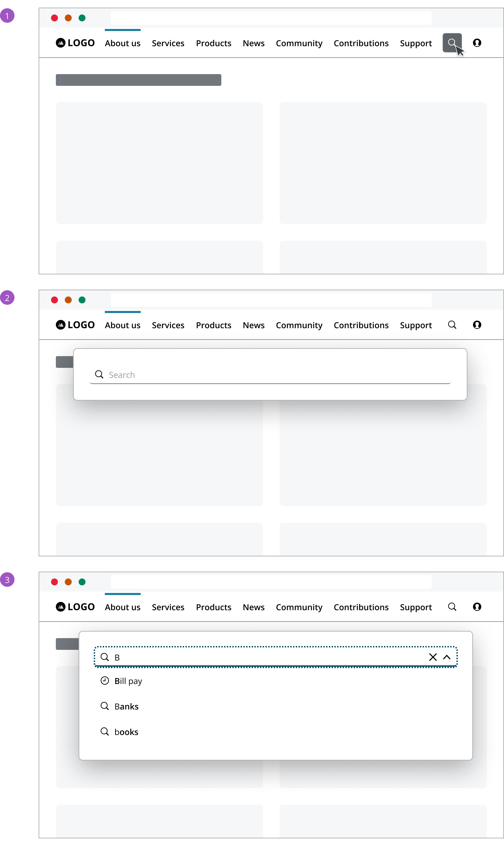
Task: Open Community in the window with empty search box
Action: point(299,325)
